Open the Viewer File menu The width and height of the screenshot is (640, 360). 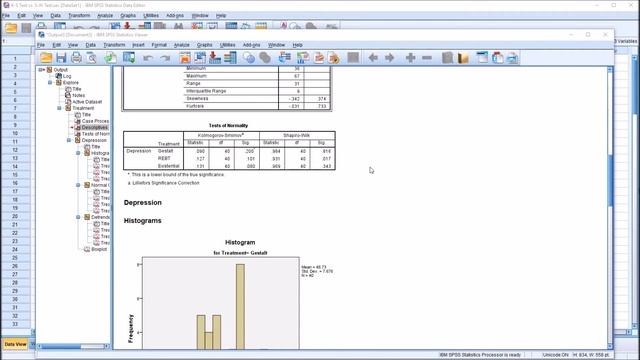pos(41,45)
